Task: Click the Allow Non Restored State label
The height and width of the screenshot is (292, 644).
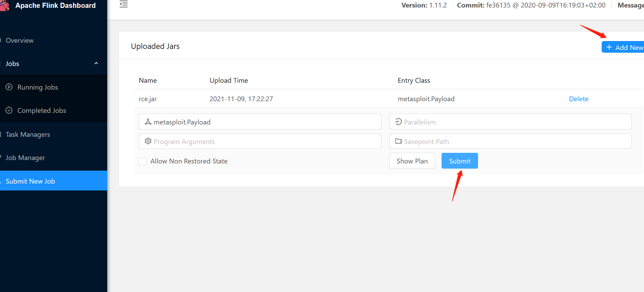Action: (189, 161)
